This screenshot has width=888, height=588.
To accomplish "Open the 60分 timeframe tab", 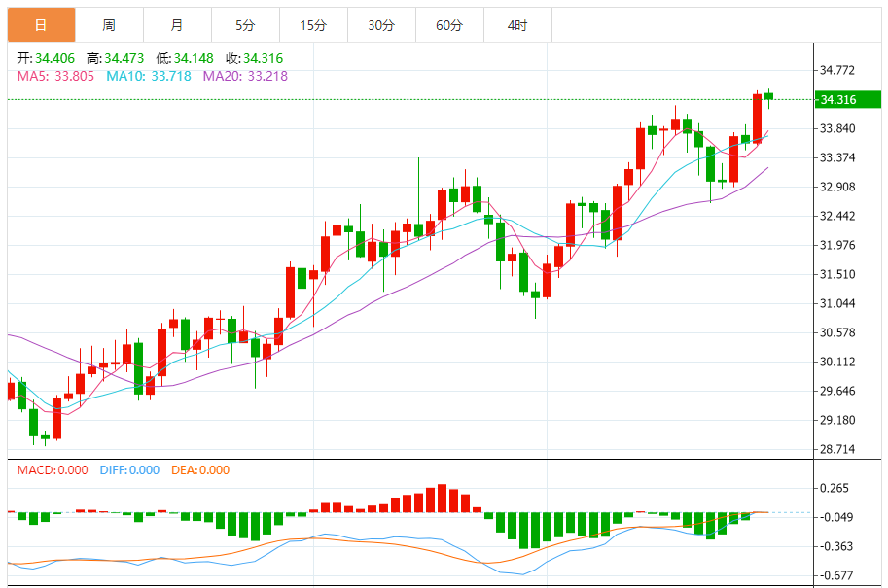I will pyautogui.click(x=449, y=25).
